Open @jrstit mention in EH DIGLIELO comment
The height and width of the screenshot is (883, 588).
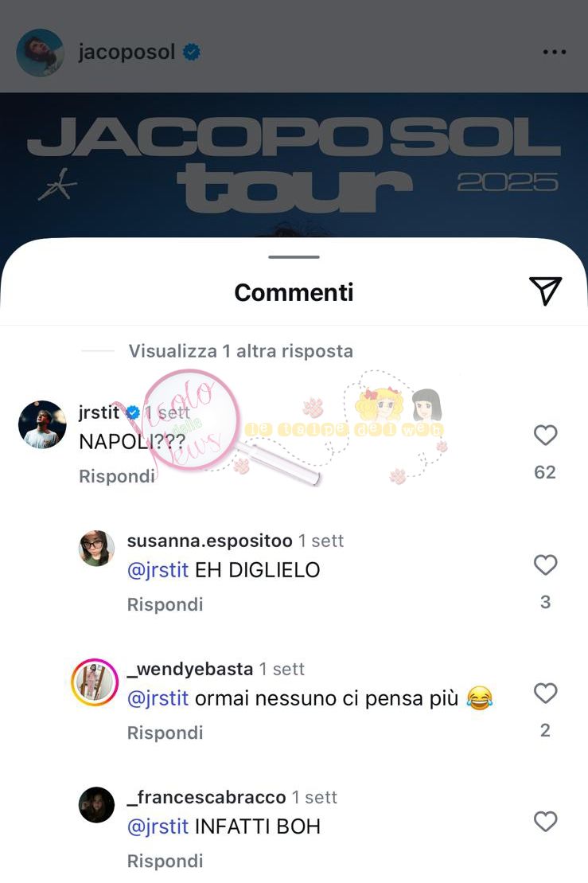point(158,570)
